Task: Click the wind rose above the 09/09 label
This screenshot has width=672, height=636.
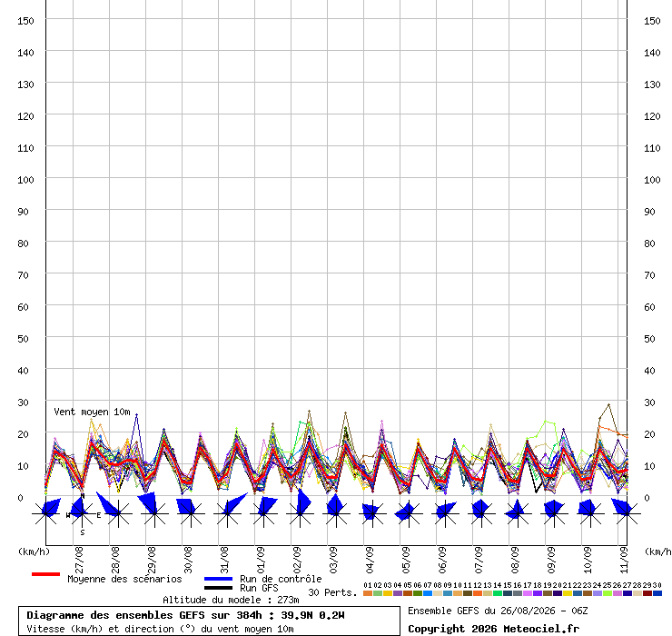Action: 554,513
